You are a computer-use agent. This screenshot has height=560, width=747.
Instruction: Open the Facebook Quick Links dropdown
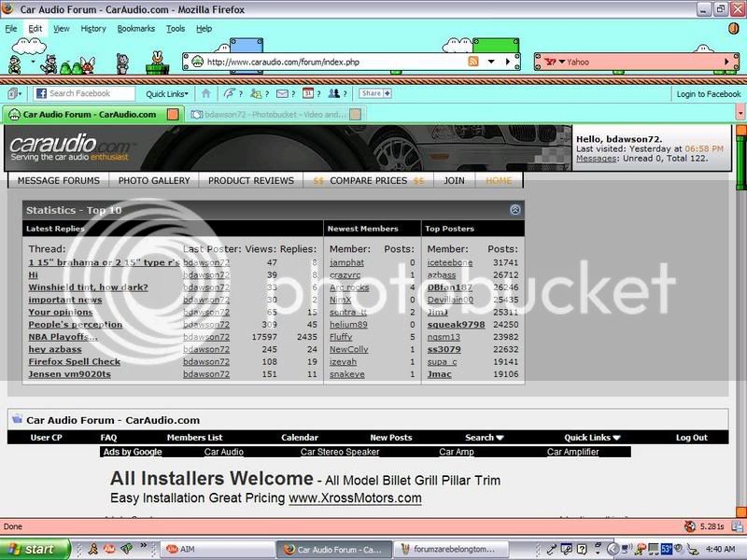[x=167, y=94]
